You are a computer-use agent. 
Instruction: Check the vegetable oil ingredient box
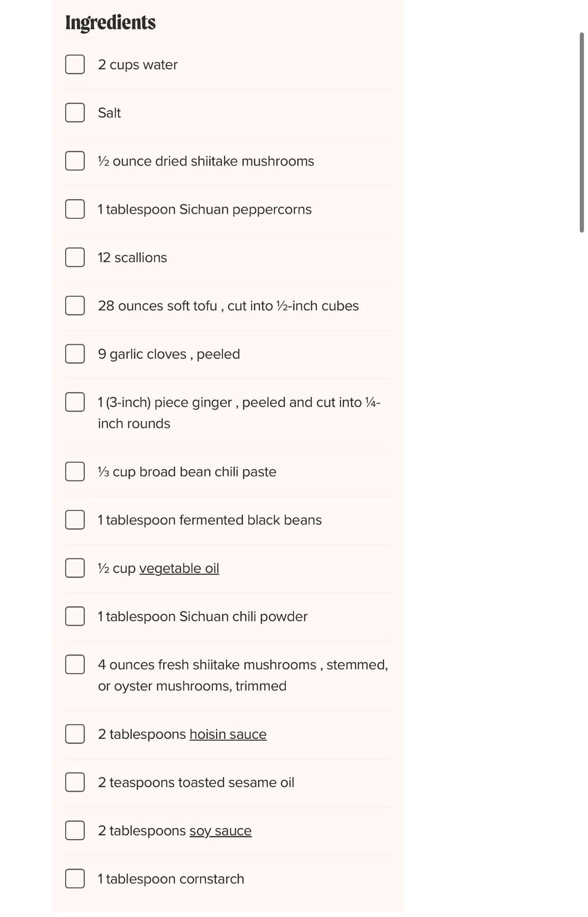click(75, 568)
